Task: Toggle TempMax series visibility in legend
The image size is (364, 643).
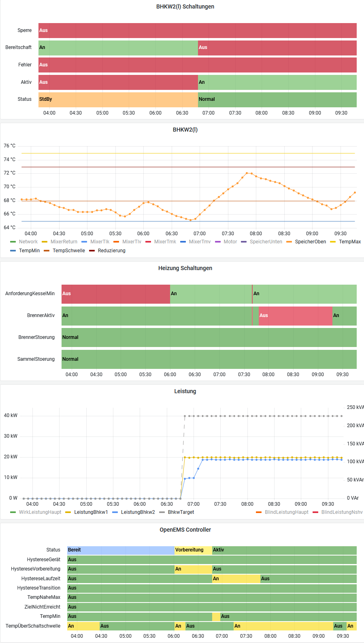Action: (x=349, y=242)
